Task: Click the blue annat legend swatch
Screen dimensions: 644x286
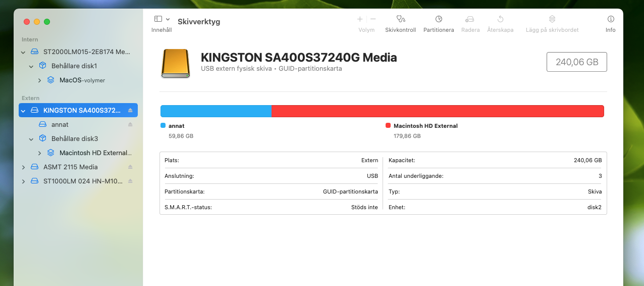Action: point(163,125)
